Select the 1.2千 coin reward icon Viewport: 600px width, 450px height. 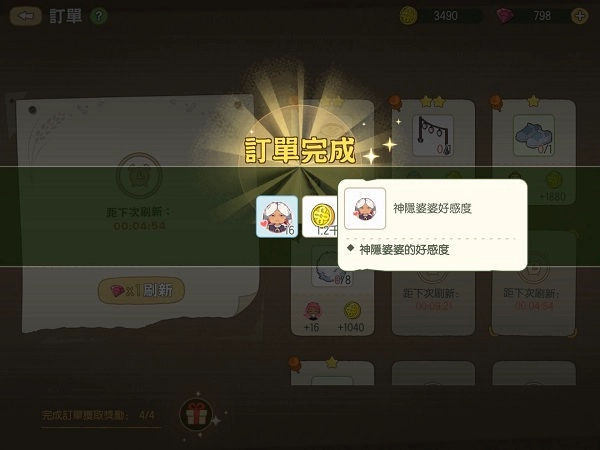[x=321, y=217]
